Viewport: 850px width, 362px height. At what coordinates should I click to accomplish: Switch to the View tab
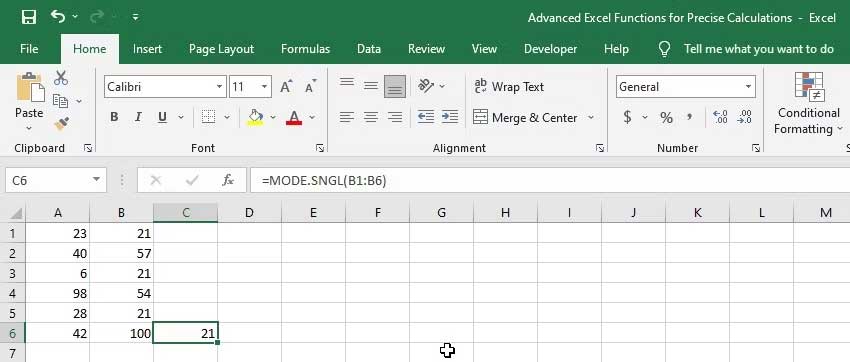click(x=484, y=49)
